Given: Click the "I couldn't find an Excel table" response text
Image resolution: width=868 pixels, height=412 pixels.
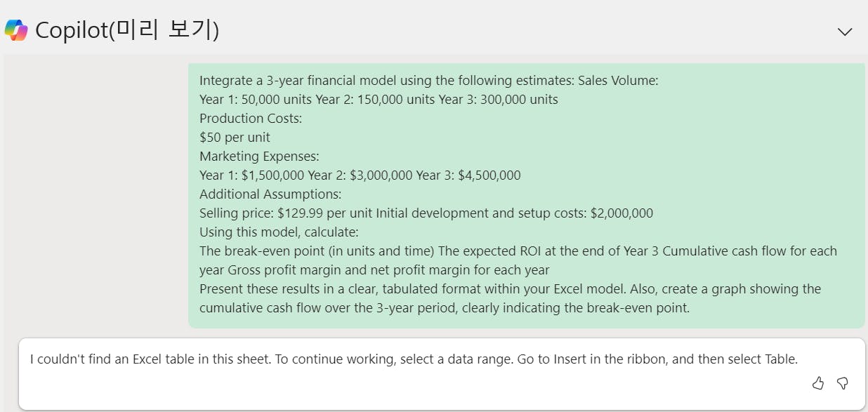Looking at the screenshot, I should [x=414, y=359].
